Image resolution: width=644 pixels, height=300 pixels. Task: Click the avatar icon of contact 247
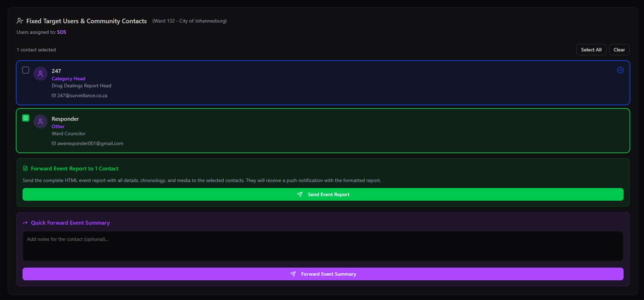coord(40,74)
